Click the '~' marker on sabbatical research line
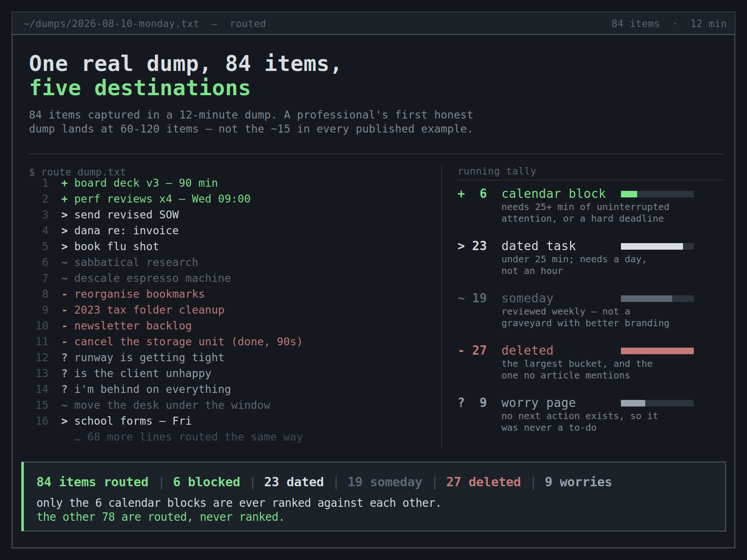This screenshot has height=560, width=747. click(64, 262)
